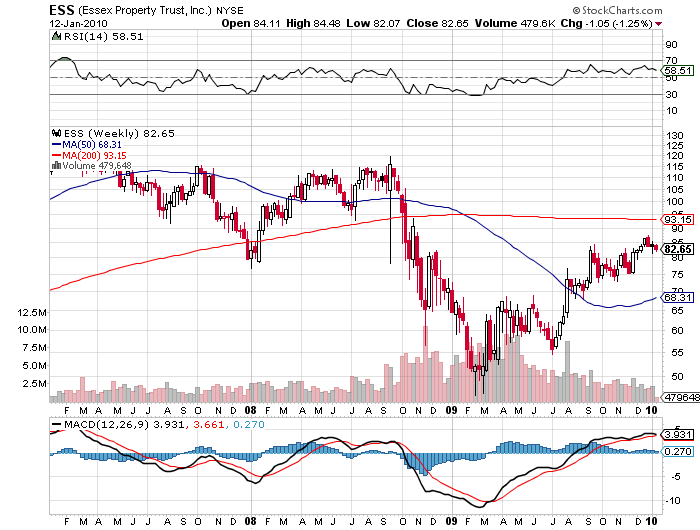Click the blue MA(50) 68.31 legend entry
Viewport: 700px width, 530px height.
click(87, 145)
